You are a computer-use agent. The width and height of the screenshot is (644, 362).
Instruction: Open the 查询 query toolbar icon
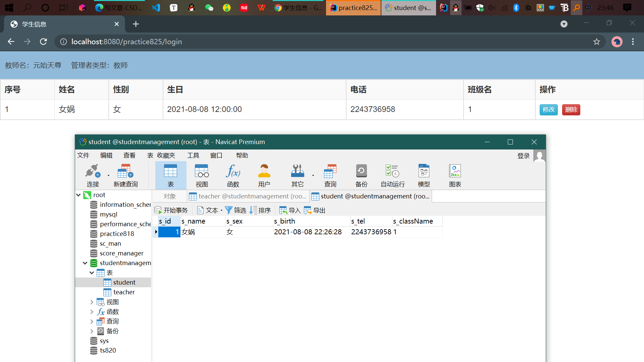[x=330, y=175]
